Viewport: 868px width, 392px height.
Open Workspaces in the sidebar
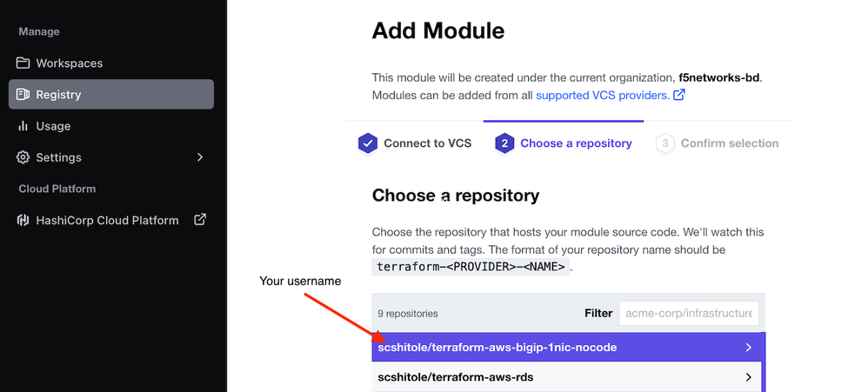(70, 63)
